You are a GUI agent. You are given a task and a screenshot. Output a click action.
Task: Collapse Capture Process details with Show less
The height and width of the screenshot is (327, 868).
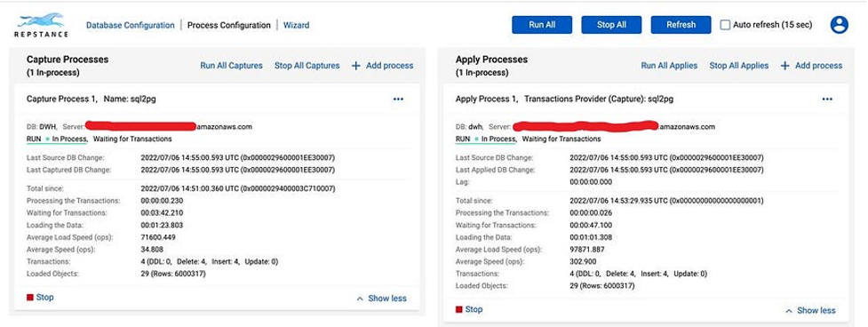[x=381, y=299]
